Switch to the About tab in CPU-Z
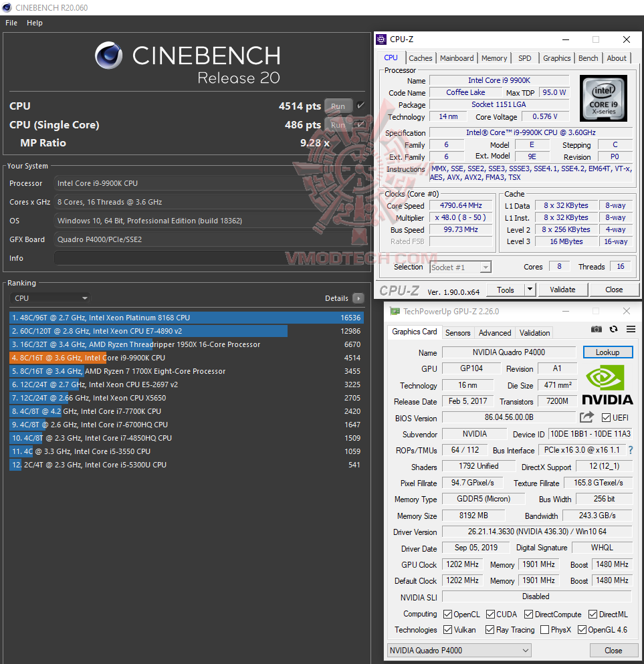 [617, 58]
